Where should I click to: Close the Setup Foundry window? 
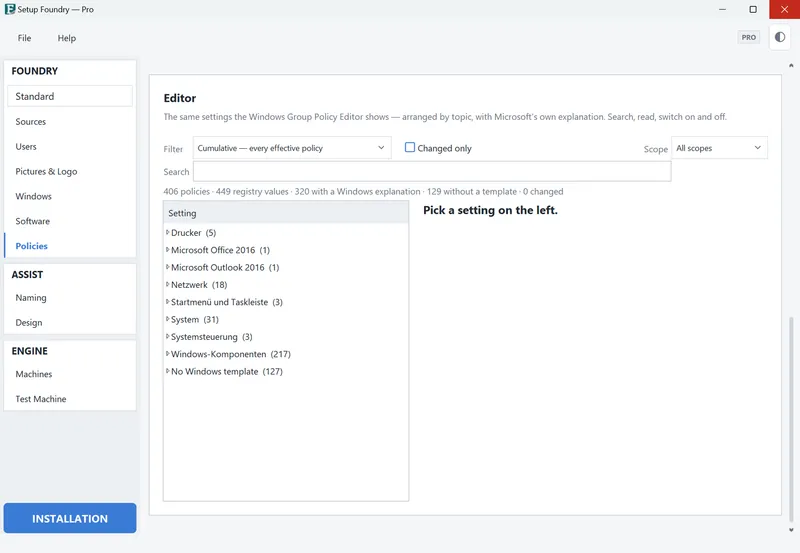[784, 9]
